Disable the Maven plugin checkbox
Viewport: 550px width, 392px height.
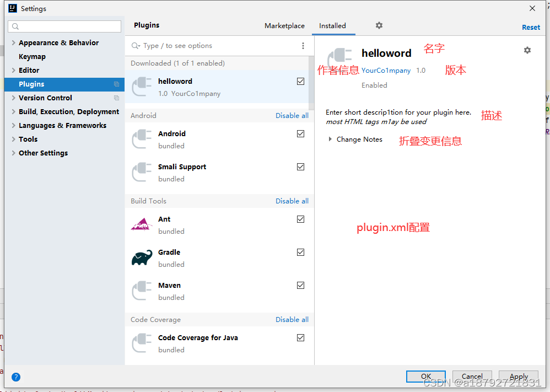300,285
